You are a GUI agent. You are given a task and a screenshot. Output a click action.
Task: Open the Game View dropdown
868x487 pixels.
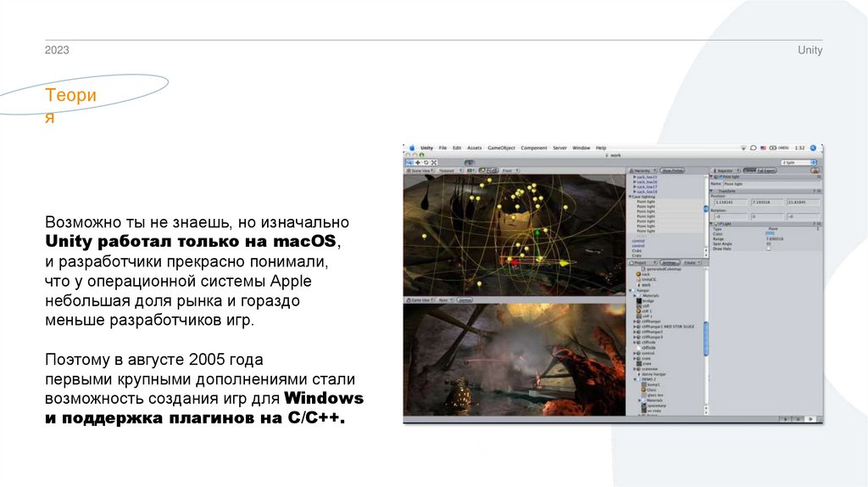(x=421, y=299)
